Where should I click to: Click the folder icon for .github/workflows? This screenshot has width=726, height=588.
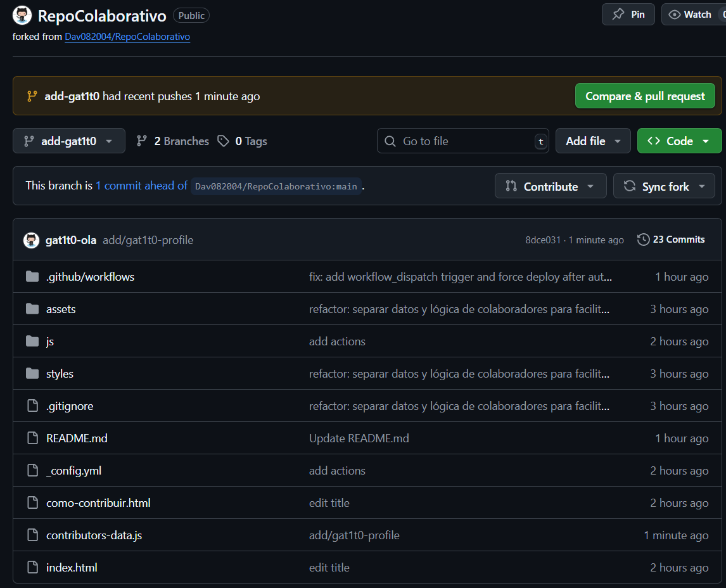tap(32, 276)
